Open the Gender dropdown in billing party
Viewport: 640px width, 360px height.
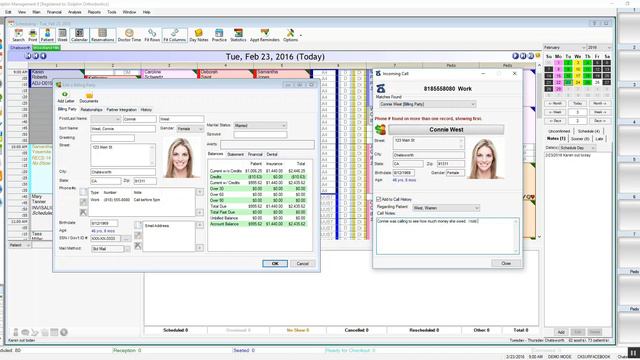tap(190, 129)
